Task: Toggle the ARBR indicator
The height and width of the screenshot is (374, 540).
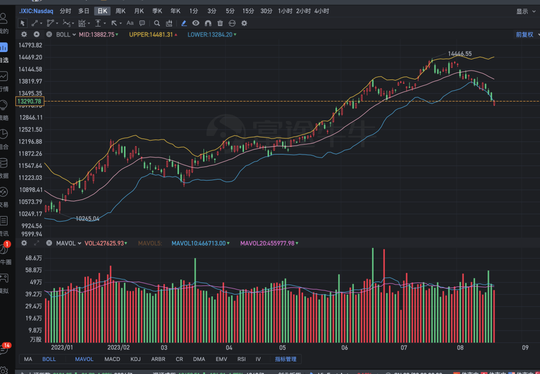Action: click(158, 359)
